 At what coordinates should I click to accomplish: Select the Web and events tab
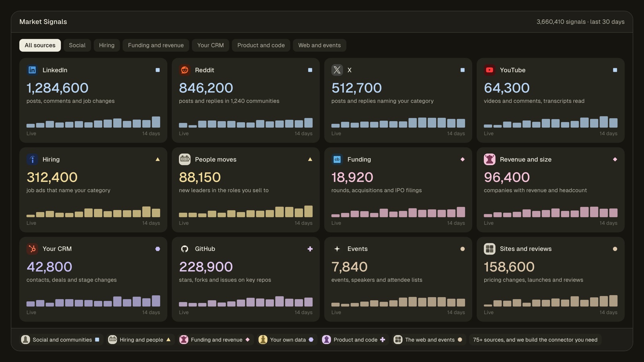320,45
